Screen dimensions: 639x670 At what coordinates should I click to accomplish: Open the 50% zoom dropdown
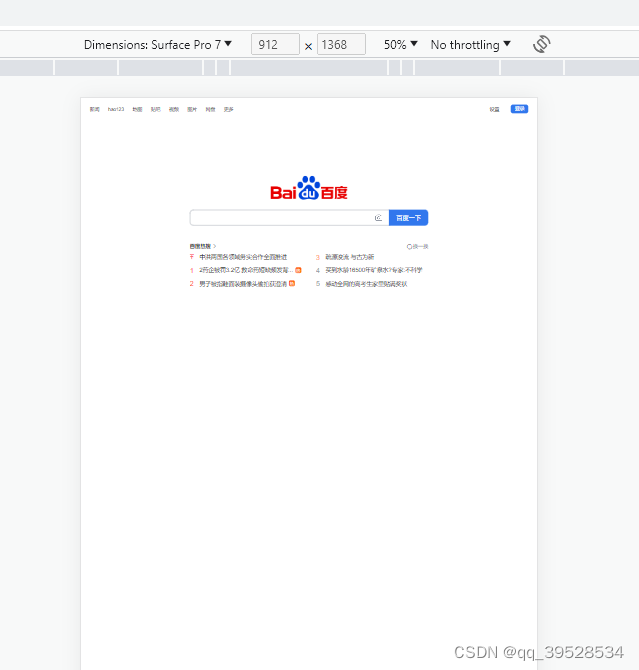coord(400,44)
